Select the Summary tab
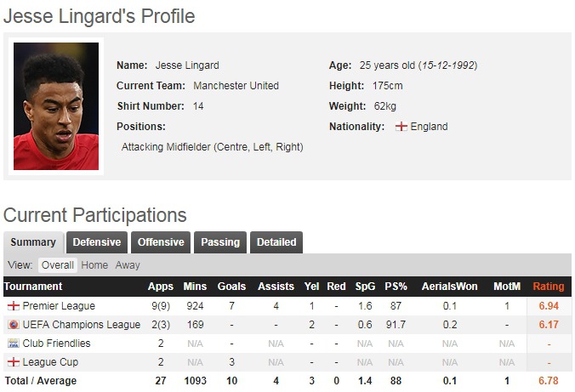This screenshot has width=575, height=392. point(33,242)
